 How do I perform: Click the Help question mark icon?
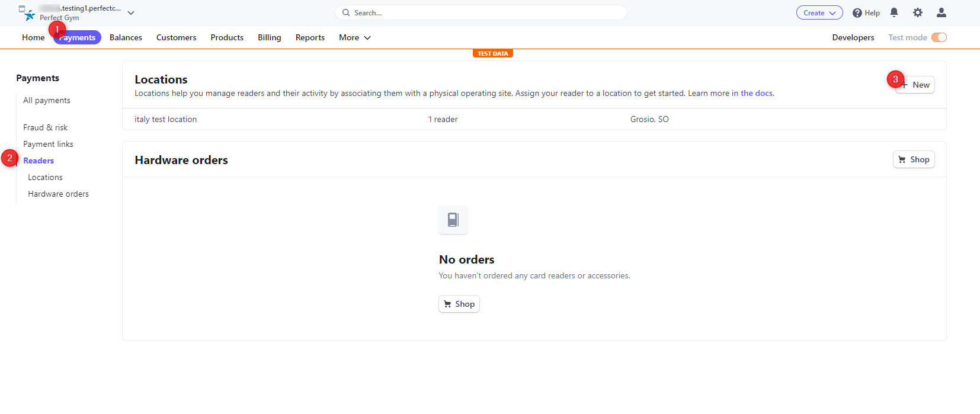pyautogui.click(x=857, y=13)
